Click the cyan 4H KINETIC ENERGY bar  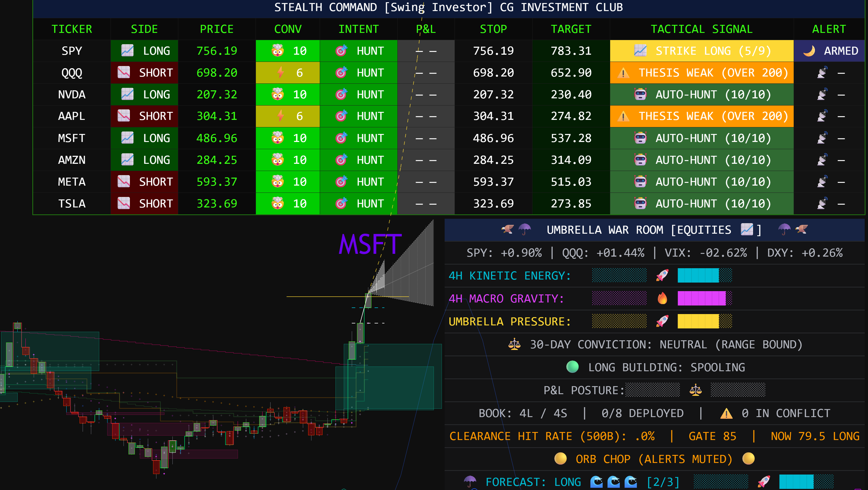click(x=705, y=275)
